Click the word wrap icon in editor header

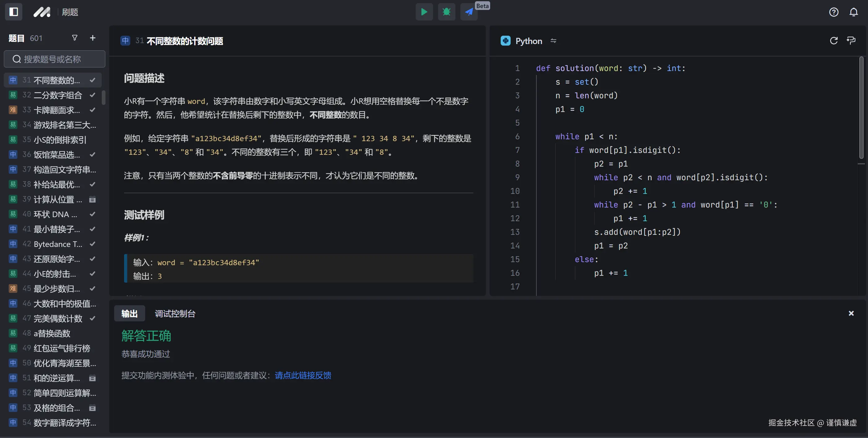851,41
